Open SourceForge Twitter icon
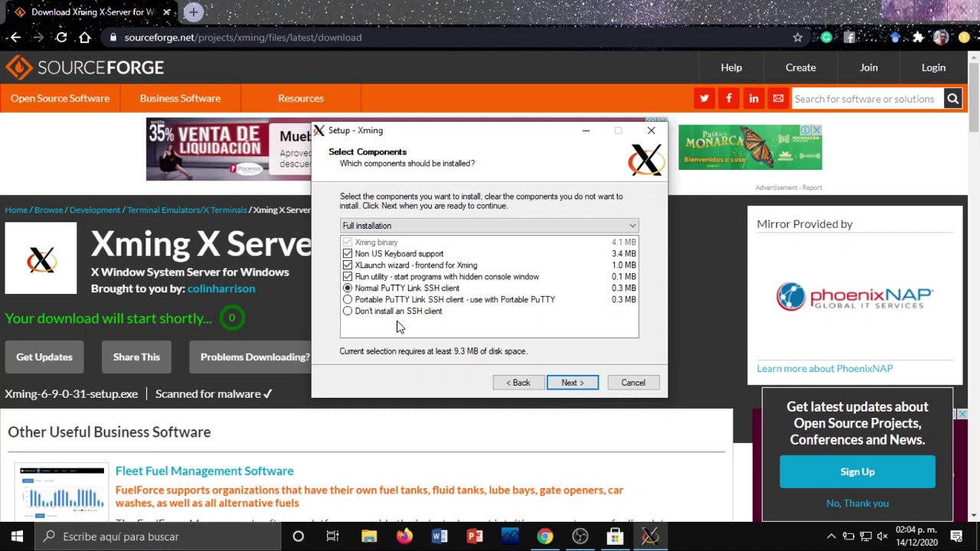 click(704, 98)
